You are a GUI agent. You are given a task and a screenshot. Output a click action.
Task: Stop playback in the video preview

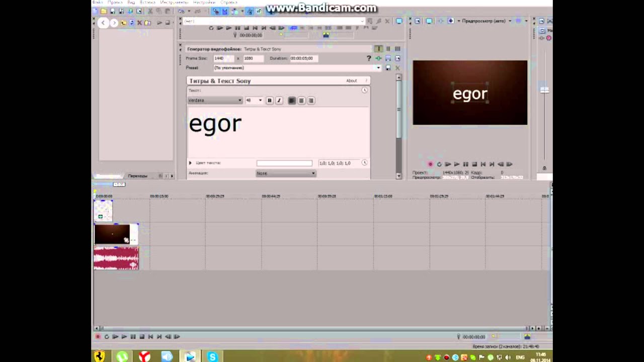tap(474, 164)
